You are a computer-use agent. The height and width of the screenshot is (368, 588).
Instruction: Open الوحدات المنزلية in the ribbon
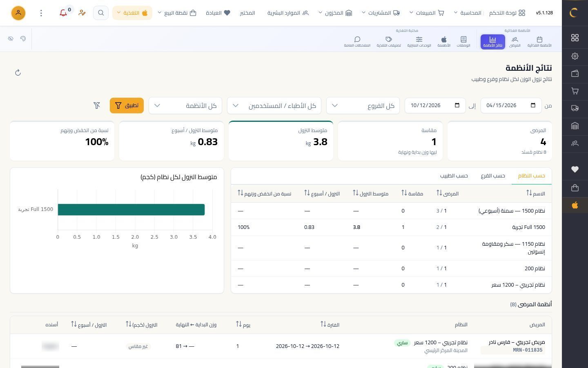click(419, 42)
